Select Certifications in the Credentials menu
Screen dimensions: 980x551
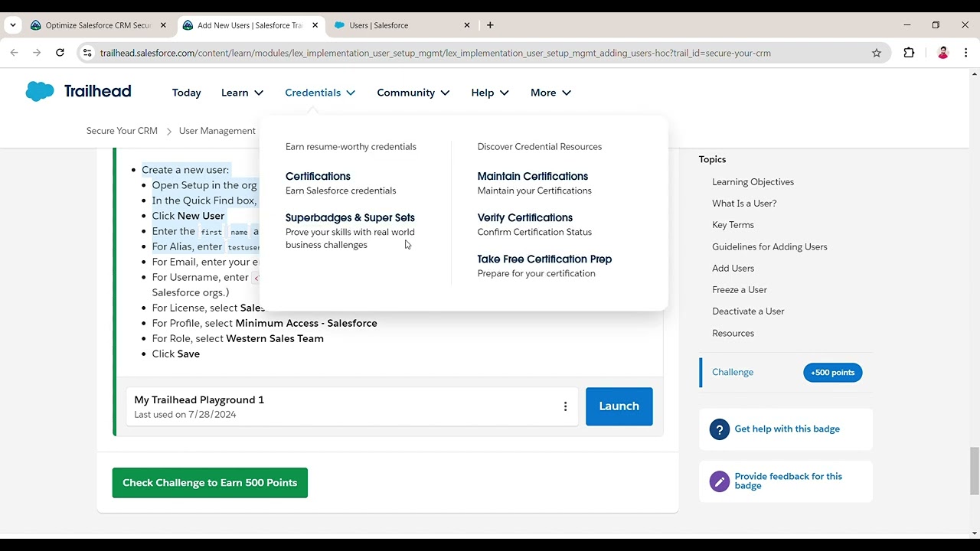(318, 176)
